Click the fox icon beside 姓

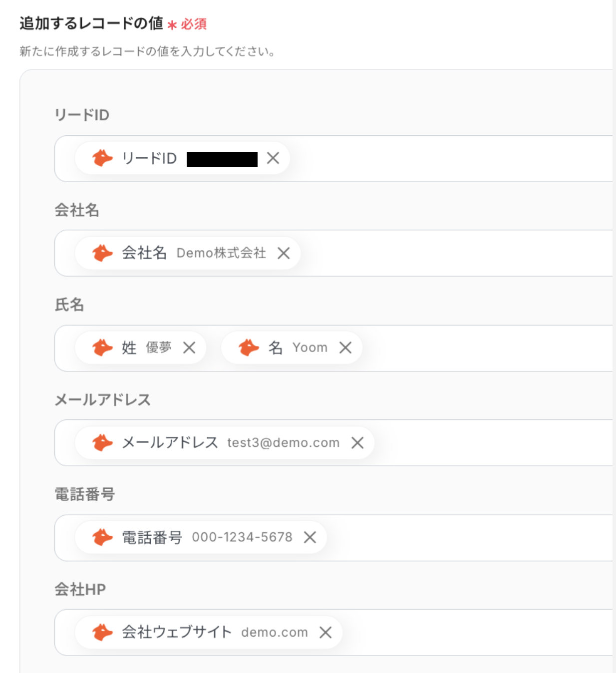click(x=102, y=347)
